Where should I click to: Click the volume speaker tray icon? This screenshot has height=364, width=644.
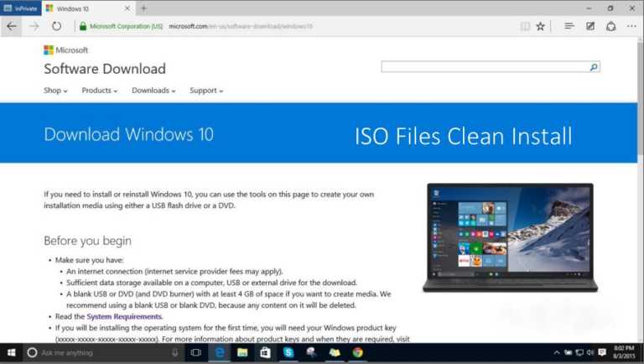click(x=590, y=352)
